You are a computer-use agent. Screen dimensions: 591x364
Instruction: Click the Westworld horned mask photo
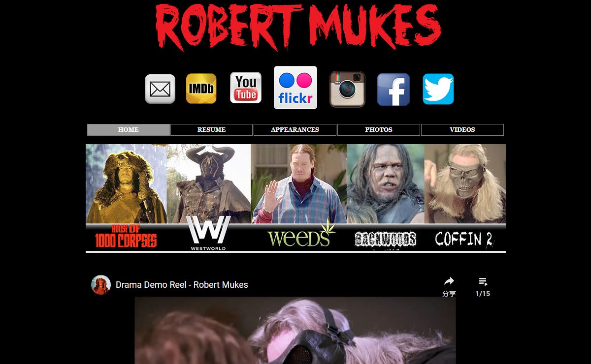point(209,184)
